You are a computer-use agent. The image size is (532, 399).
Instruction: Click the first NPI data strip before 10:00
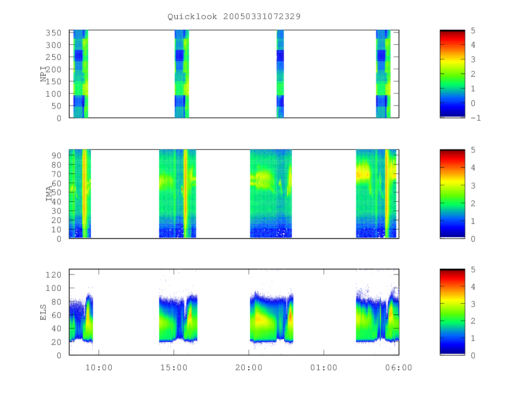(x=81, y=74)
